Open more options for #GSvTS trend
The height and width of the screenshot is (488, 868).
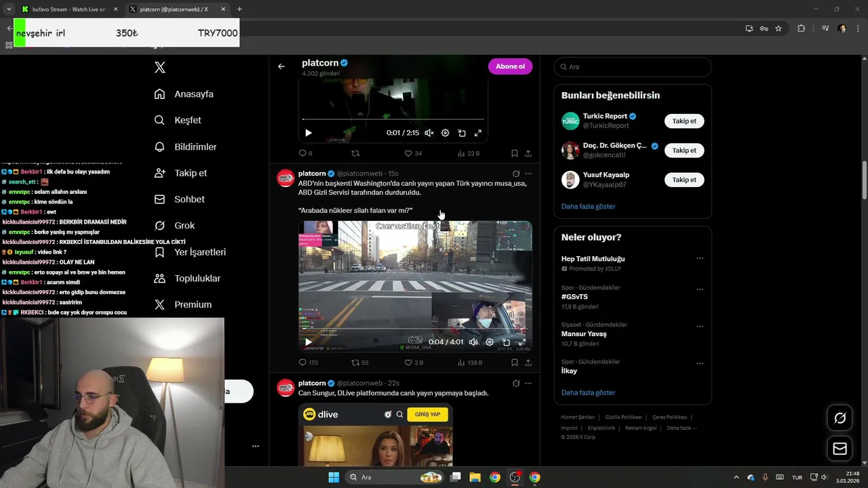(700, 289)
